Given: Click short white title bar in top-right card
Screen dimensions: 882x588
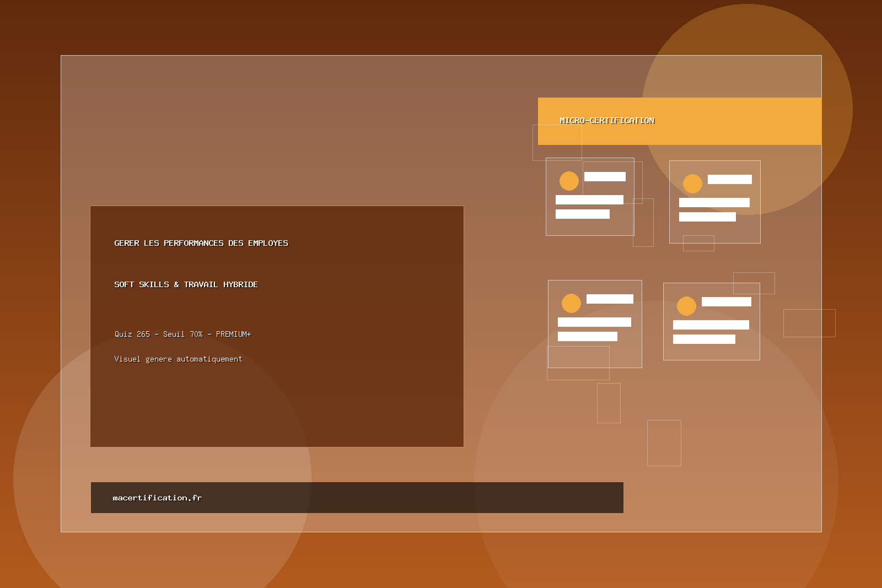Looking at the screenshot, I should pos(729,179).
